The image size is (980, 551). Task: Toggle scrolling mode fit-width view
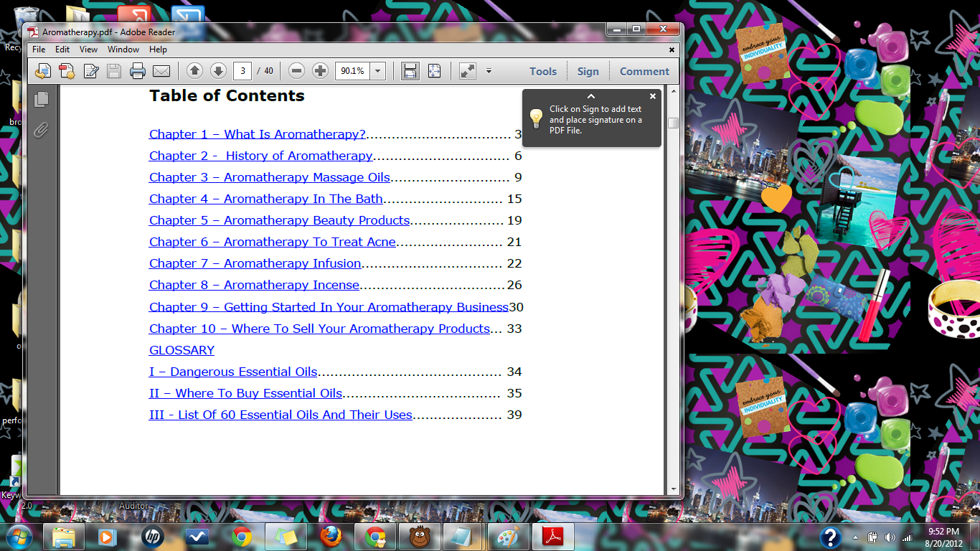point(410,71)
